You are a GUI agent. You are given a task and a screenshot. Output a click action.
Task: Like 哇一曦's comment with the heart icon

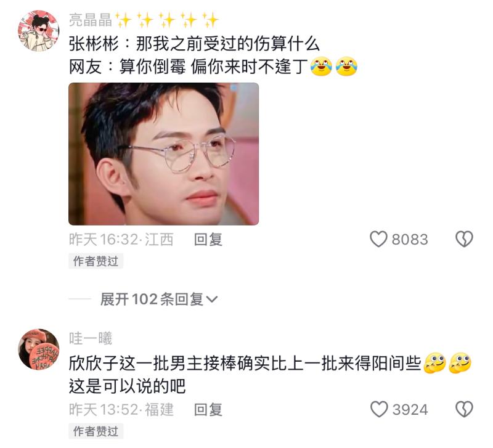click(379, 409)
